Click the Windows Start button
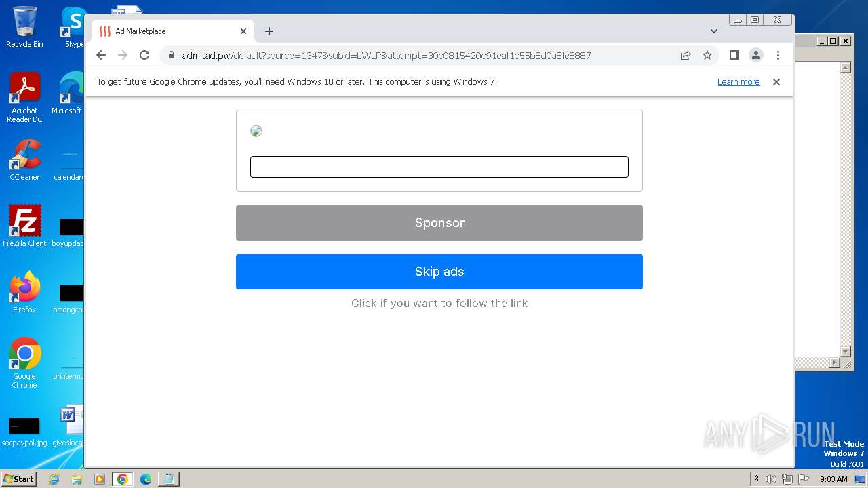 (19, 479)
